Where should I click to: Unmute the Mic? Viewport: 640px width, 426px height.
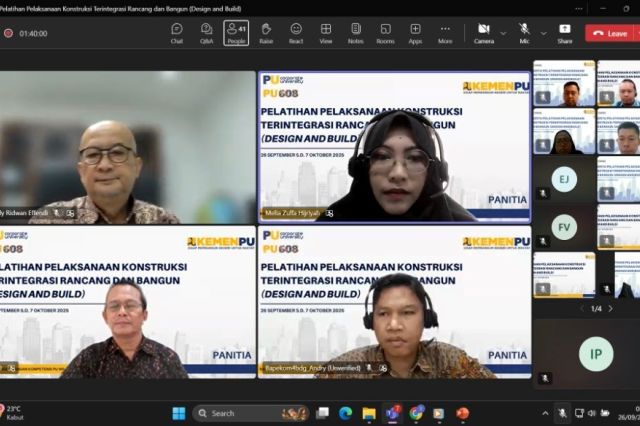pos(524,33)
